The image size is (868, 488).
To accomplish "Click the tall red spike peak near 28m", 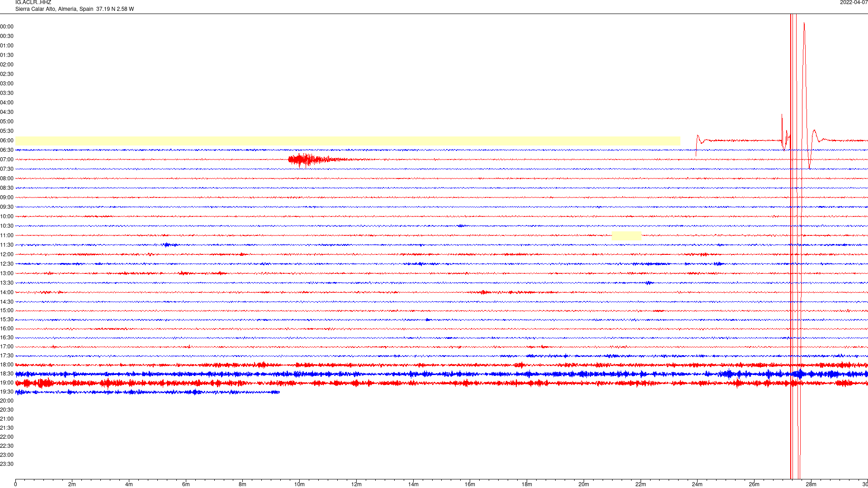I will [804, 23].
